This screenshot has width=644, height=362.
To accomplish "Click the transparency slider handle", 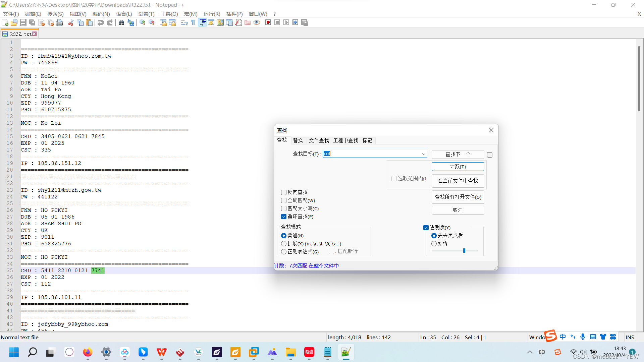I will click(x=464, y=251).
